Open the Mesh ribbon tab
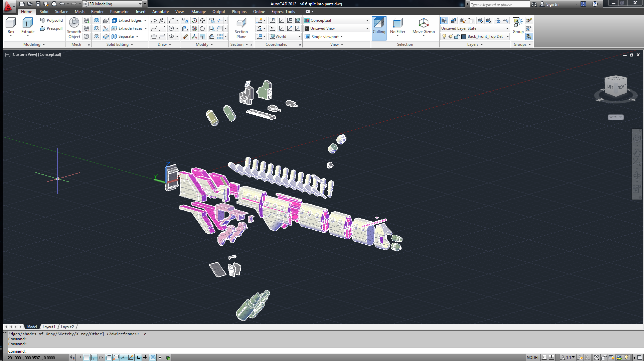Screen dimensions: 644x361 tap(79, 12)
